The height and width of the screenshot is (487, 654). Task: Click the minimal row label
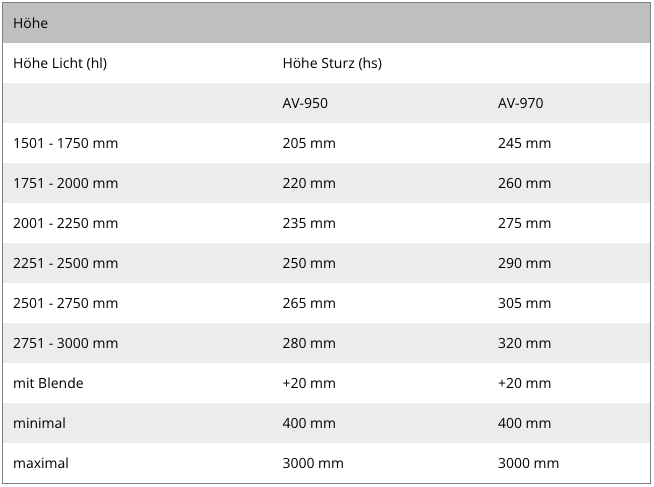pos(39,423)
